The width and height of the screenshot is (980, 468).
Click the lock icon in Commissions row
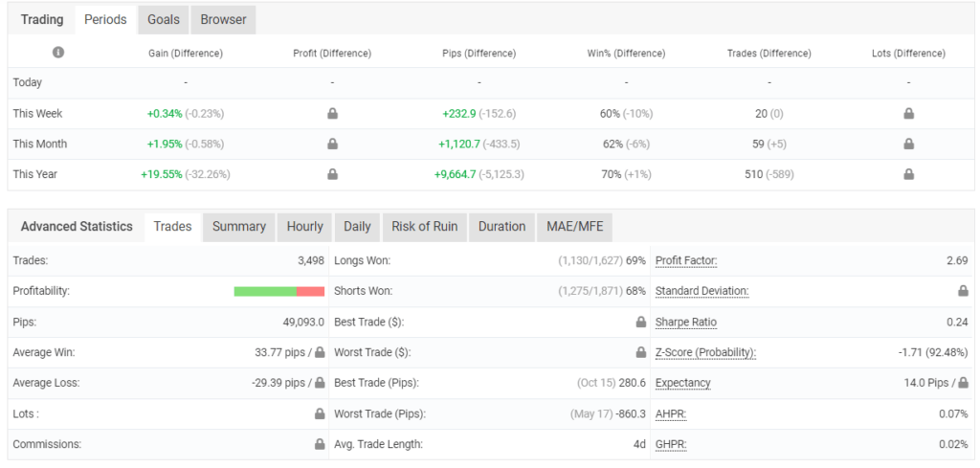(319, 445)
